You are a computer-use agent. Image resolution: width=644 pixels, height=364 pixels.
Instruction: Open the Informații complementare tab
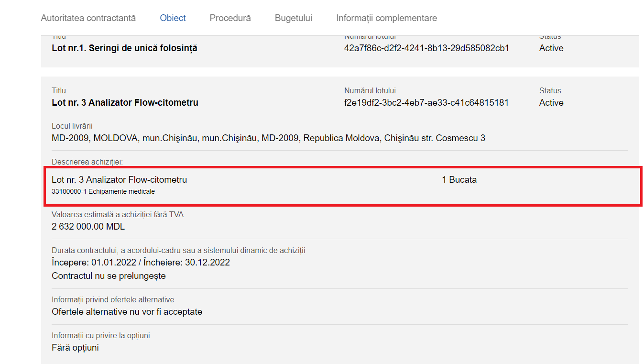(386, 18)
